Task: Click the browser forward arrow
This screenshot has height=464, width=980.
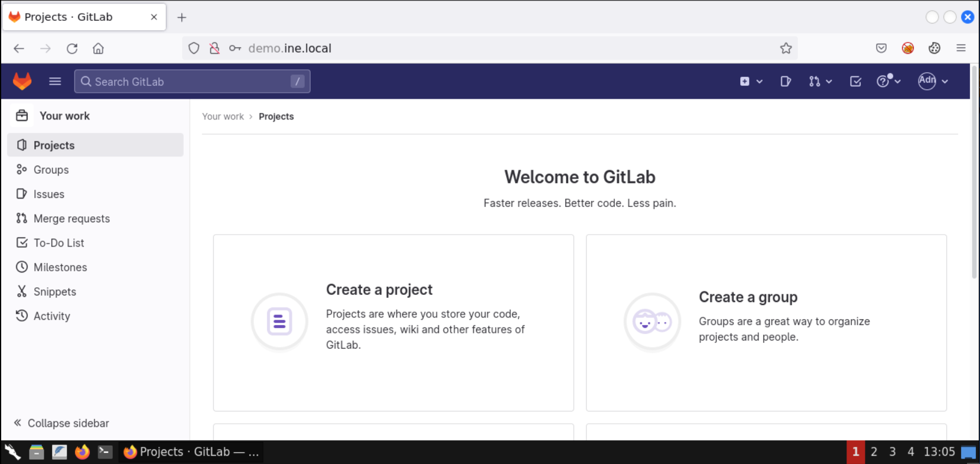Action: pos(45,48)
